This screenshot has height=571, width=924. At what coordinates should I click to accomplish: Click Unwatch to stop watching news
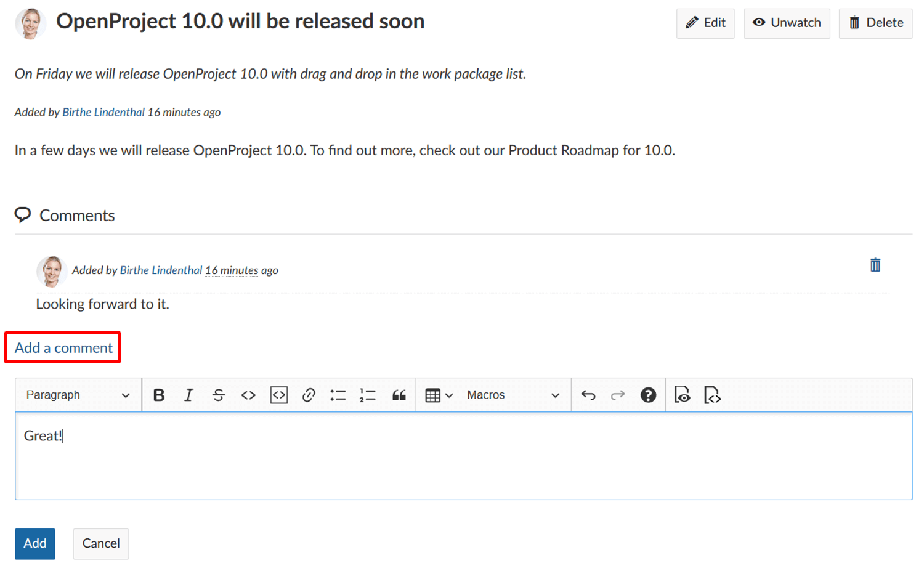(x=787, y=23)
